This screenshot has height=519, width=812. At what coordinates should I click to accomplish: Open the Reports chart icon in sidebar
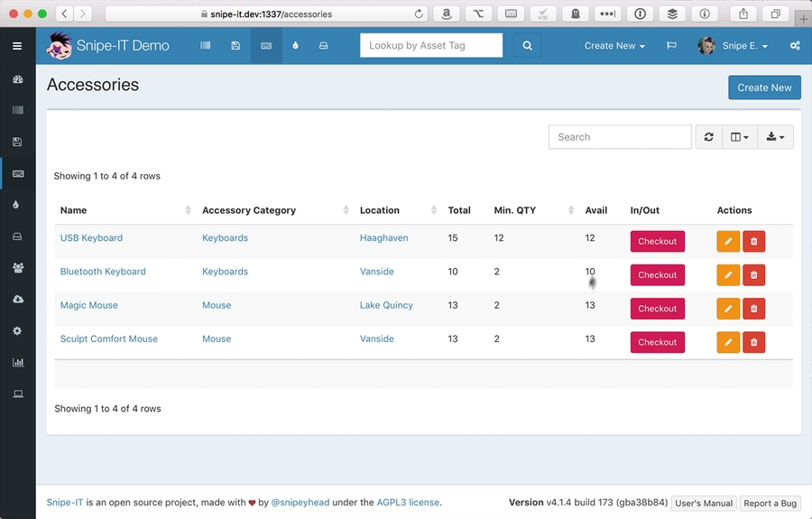coord(17,362)
